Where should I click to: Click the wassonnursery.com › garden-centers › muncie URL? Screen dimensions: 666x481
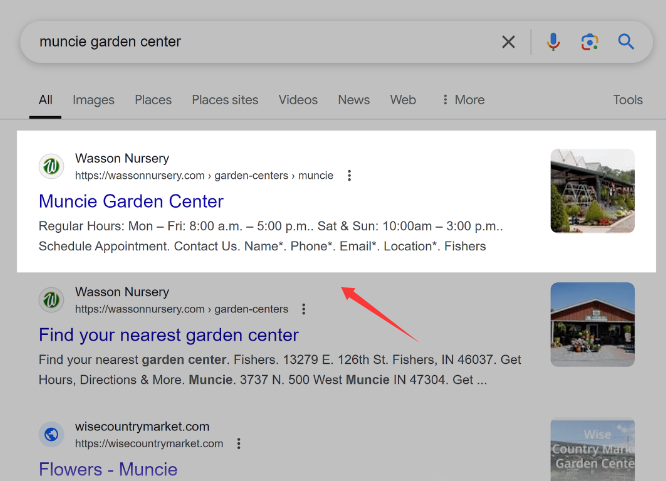click(x=204, y=175)
